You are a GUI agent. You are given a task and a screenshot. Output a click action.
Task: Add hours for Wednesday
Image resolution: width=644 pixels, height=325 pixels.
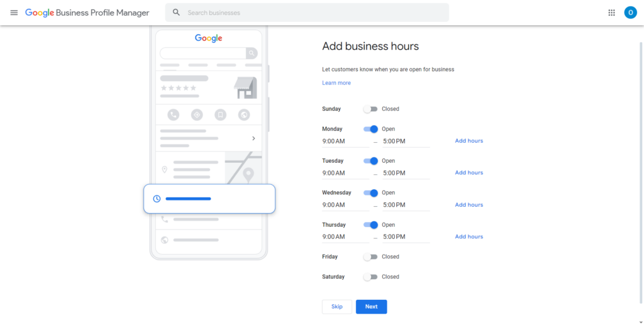coord(469,205)
